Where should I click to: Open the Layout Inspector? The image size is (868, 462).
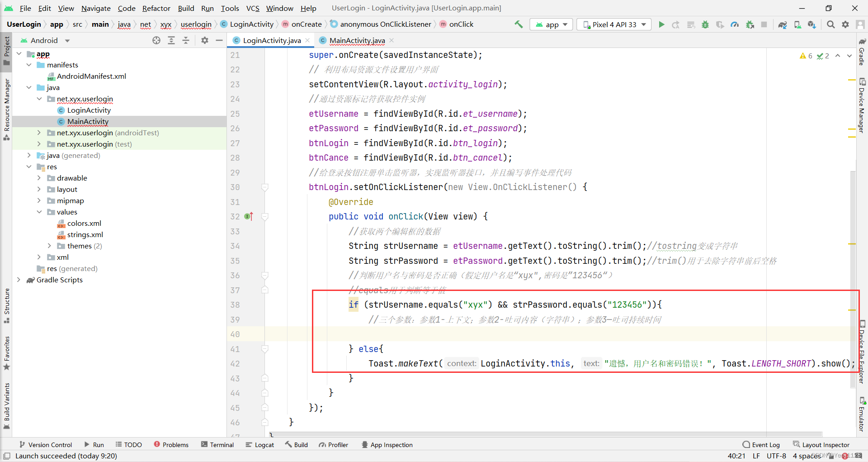click(821, 445)
